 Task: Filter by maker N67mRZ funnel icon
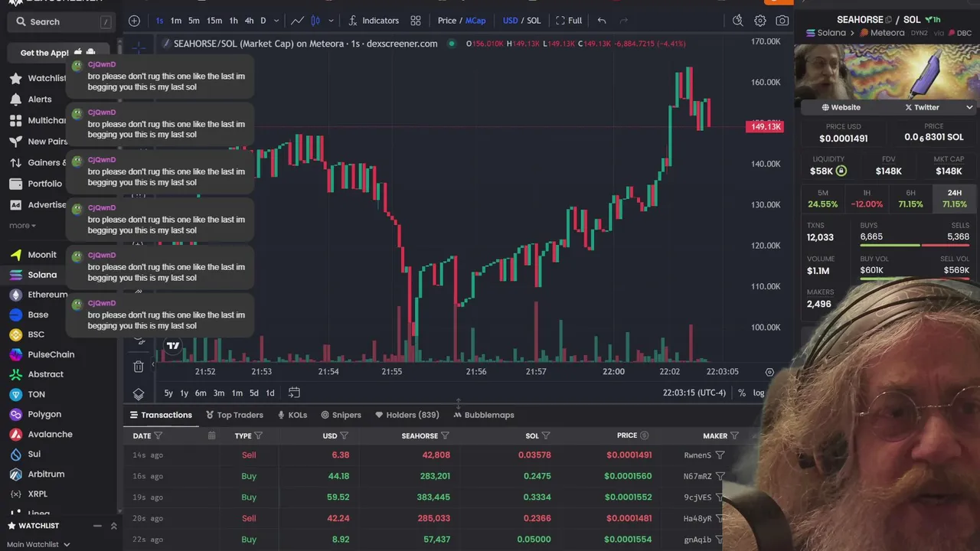click(720, 476)
